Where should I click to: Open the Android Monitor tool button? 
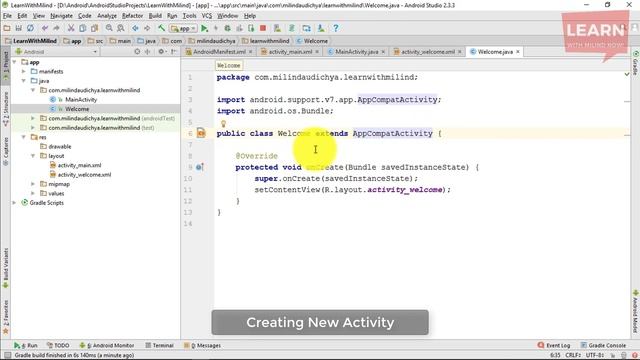click(x=107, y=345)
